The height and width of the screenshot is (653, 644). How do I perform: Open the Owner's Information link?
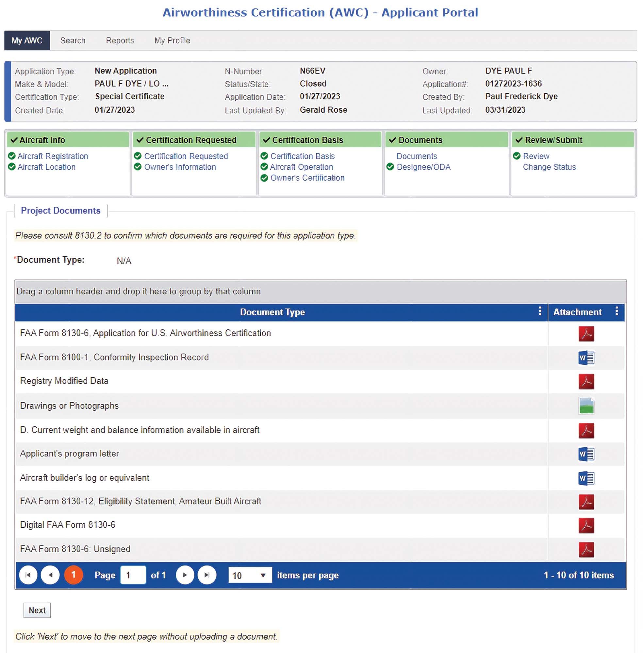180,167
